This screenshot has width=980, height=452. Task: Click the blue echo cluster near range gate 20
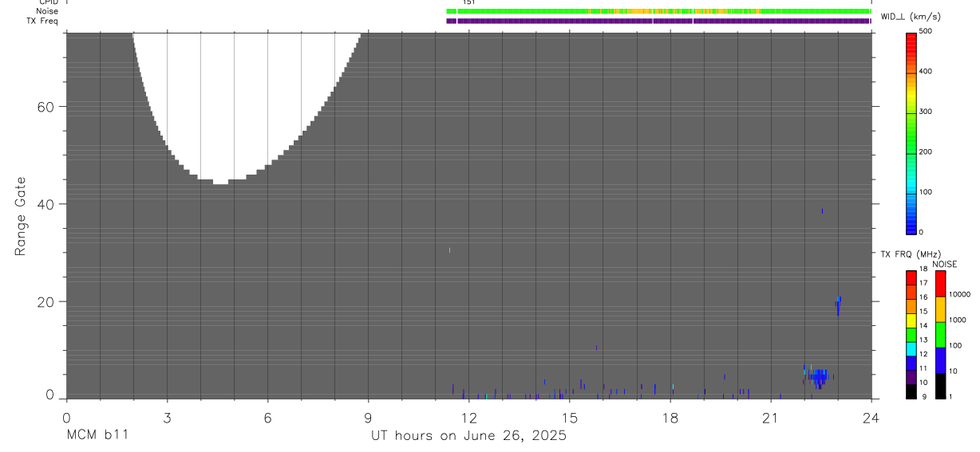coord(838,305)
